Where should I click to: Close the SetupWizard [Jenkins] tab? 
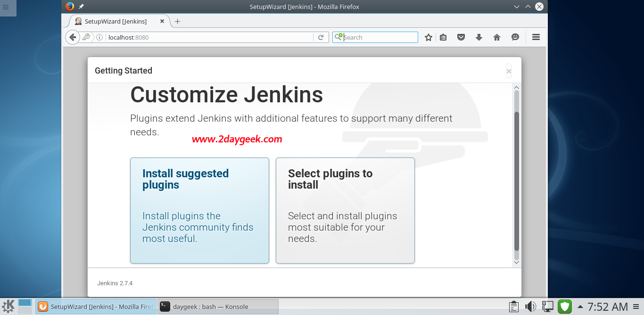point(162,21)
